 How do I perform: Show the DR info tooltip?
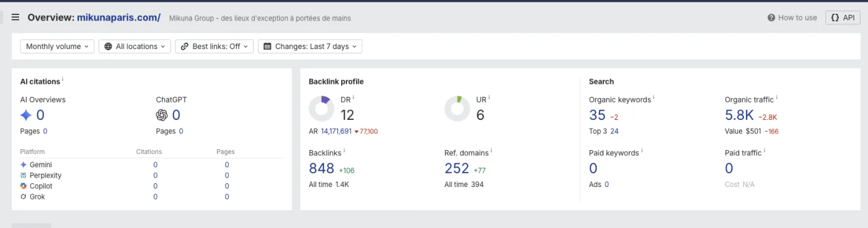coord(353,98)
